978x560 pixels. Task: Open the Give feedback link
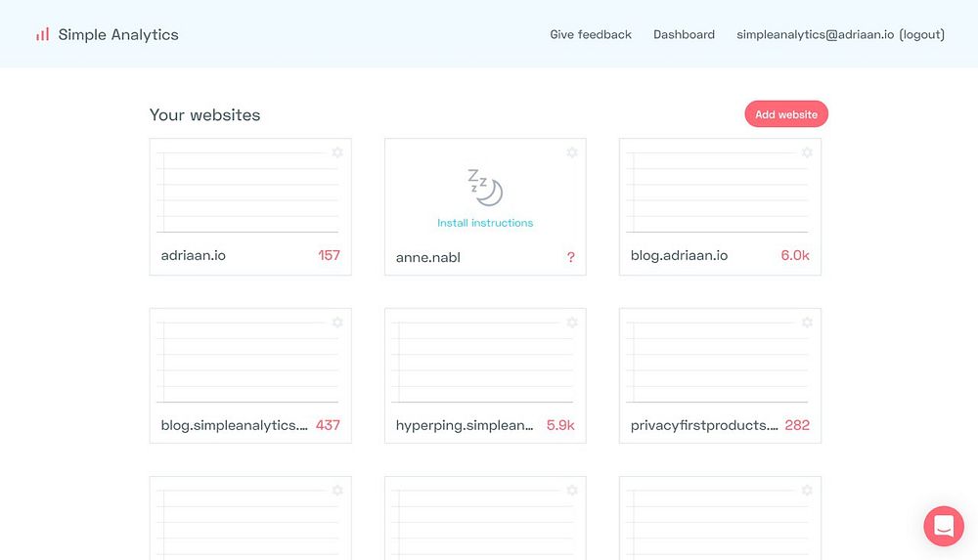(591, 34)
